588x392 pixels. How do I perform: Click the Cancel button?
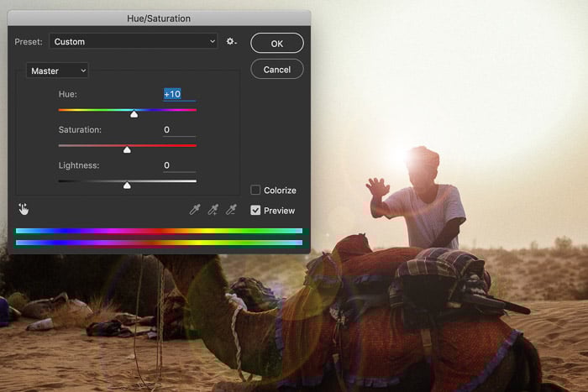[x=276, y=70]
